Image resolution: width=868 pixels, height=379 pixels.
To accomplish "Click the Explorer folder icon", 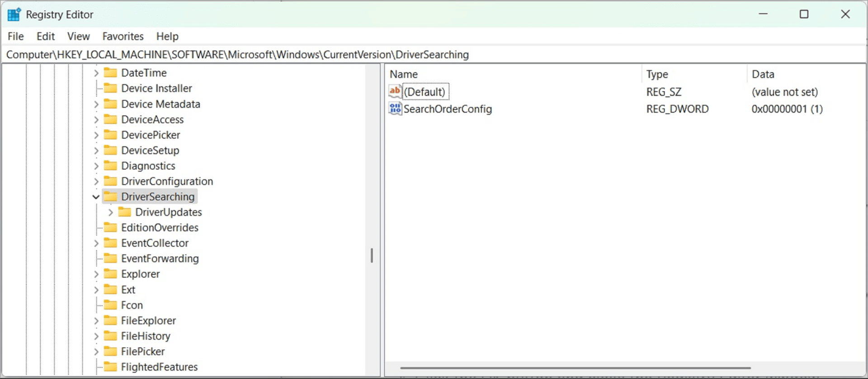I will point(110,274).
